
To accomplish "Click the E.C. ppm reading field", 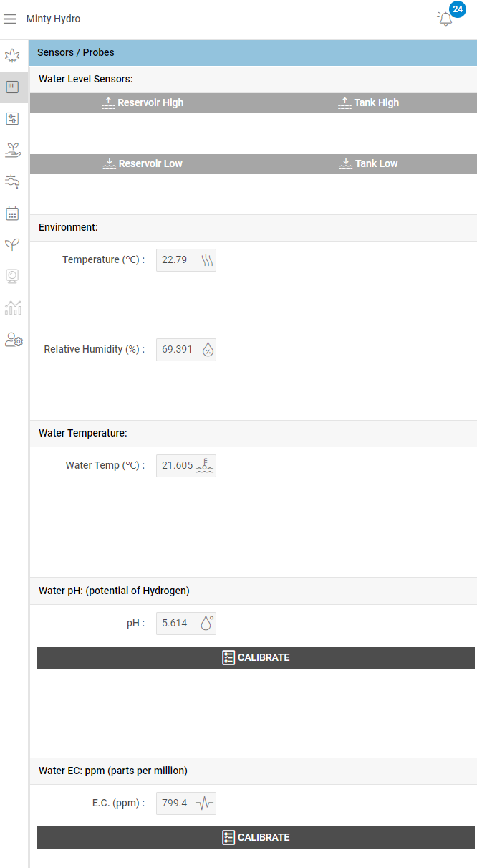I will pyautogui.click(x=185, y=803).
